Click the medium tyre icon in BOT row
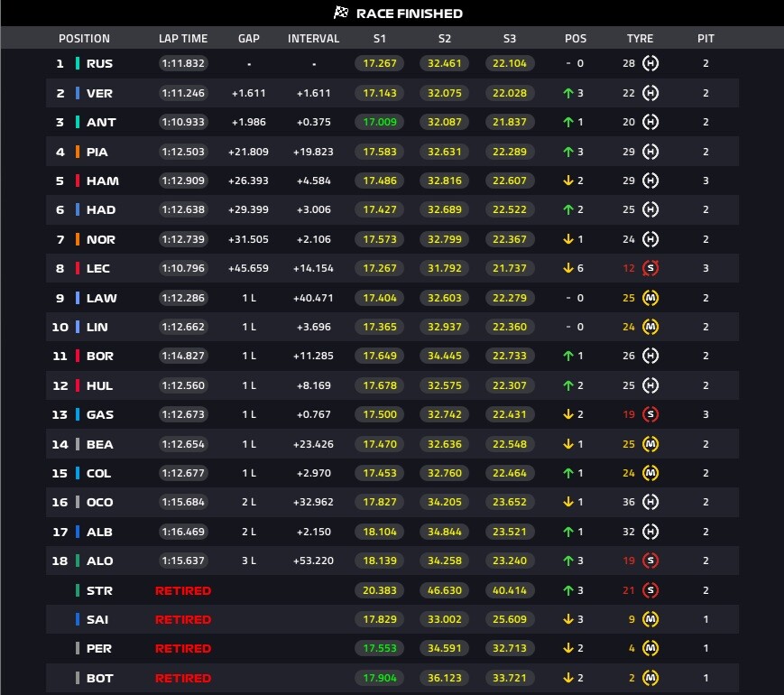The image size is (784, 695). [x=650, y=678]
